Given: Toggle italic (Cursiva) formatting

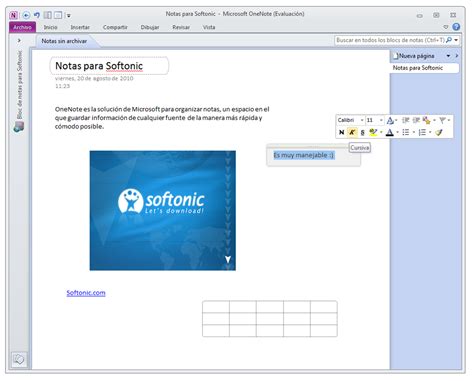Looking at the screenshot, I should [x=352, y=132].
